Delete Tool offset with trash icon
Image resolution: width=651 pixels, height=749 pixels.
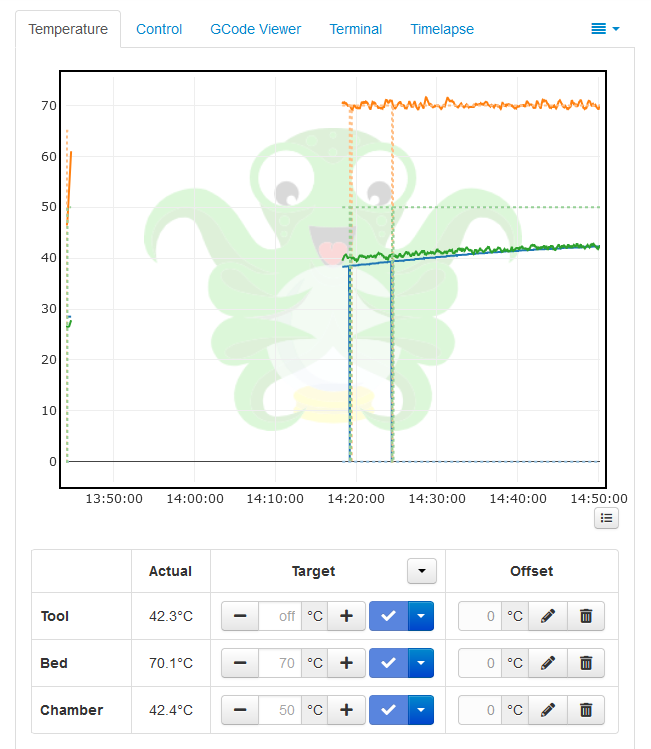tap(586, 616)
